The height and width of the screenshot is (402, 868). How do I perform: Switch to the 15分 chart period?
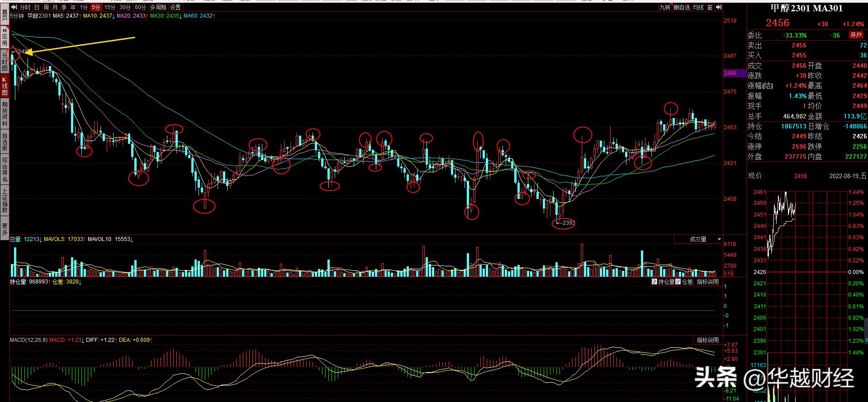coord(110,7)
